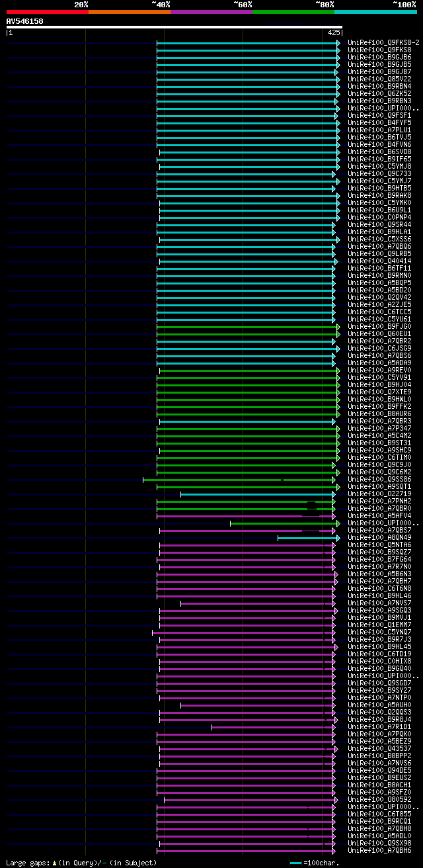Select hit label UniRef100_Q9FSF1
423x868 pixels.
[380, 115]
